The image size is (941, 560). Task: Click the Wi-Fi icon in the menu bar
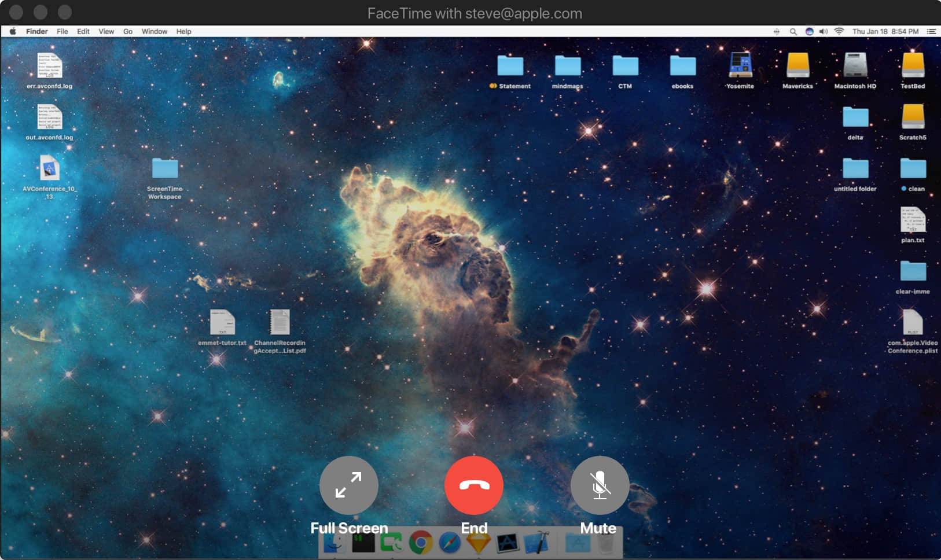click(x=839, y=31)
